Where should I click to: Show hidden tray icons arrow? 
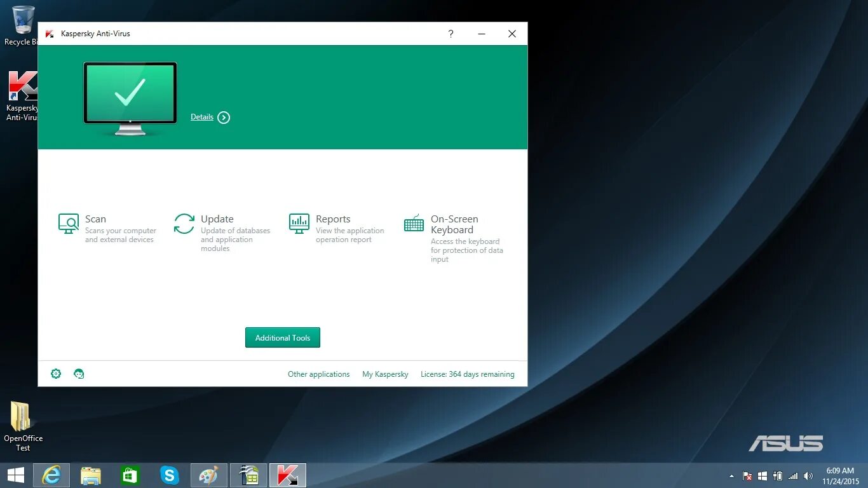(x=731, y=476)
